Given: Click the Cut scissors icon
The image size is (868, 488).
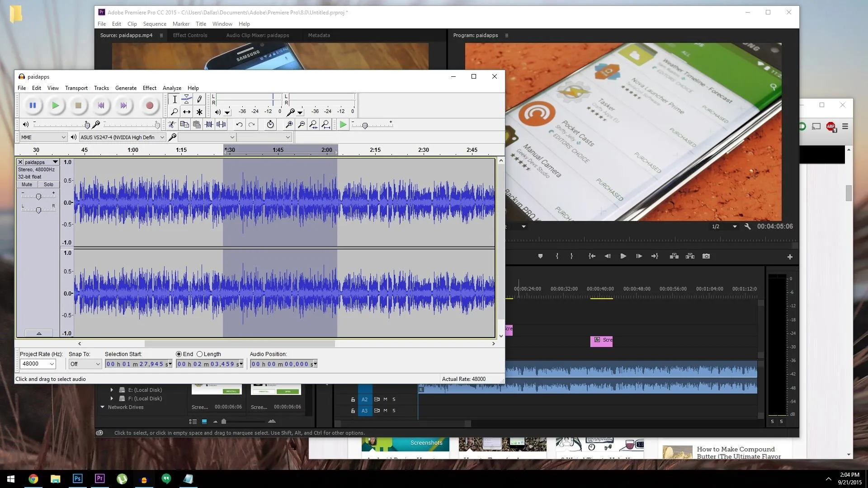Looking at the screenshot, I should click(x=172, y=124).
